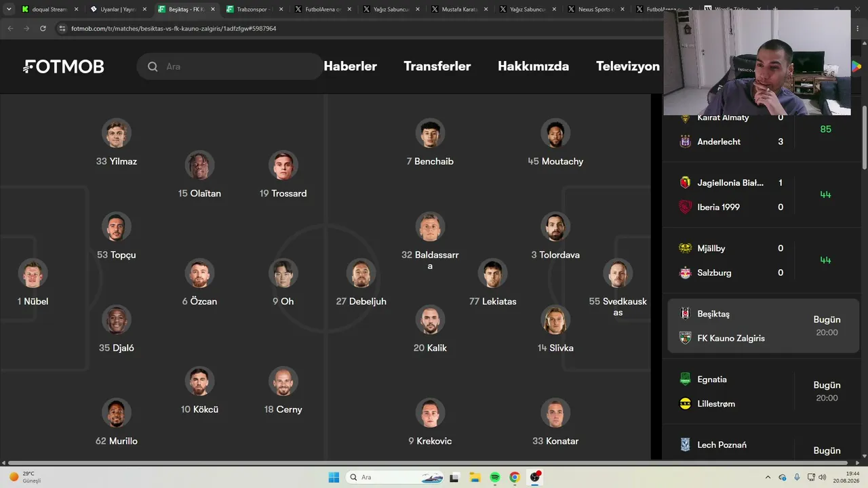Image resolution: width=868 pixels, height=488 pixels.
Task: Click the FotMob Ara search field
Action: (231, 66)
